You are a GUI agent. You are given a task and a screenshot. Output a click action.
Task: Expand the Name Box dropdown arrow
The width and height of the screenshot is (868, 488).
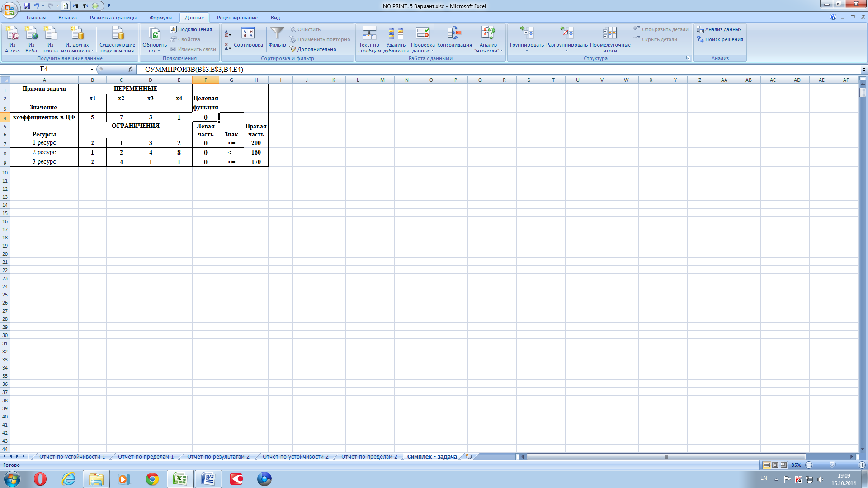pos(92,70)
